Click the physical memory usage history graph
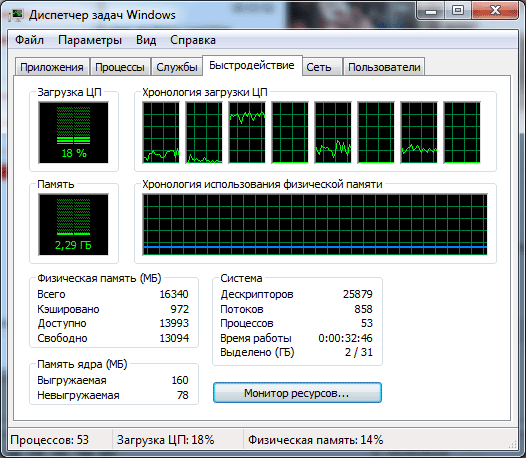The width and height of the screenshot is (526, 458). pyautogui.click(x=315, y=224)
